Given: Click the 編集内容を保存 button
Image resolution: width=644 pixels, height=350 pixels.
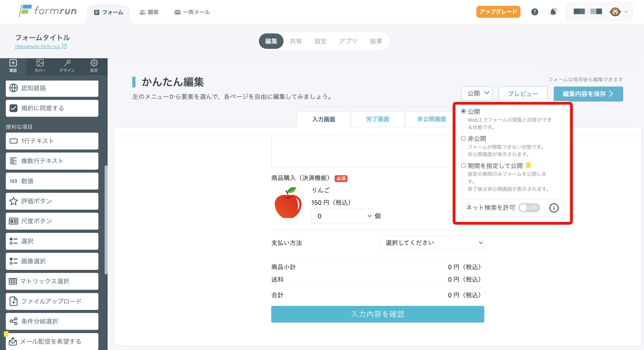Looking at the screenshot, I should tap(588, 94).
